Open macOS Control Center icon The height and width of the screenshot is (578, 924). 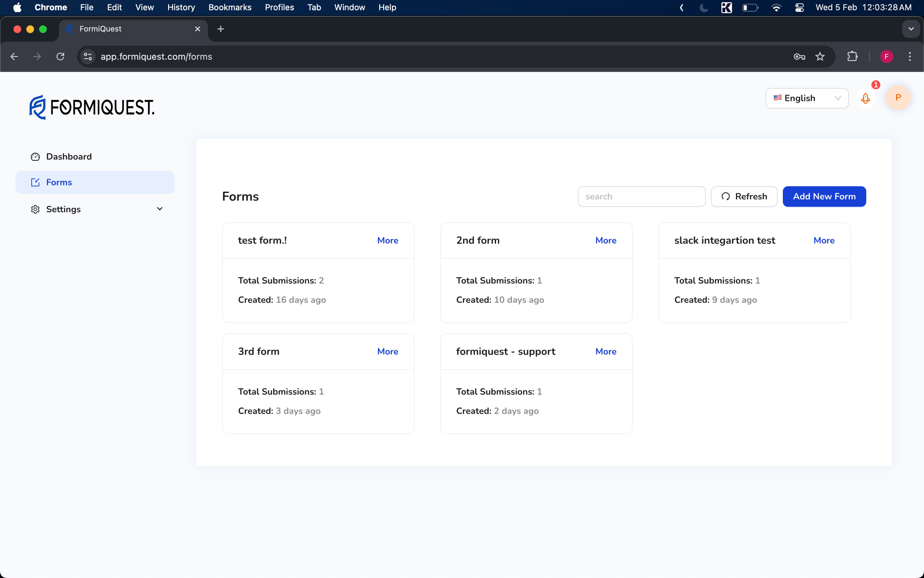coord(799,7)
